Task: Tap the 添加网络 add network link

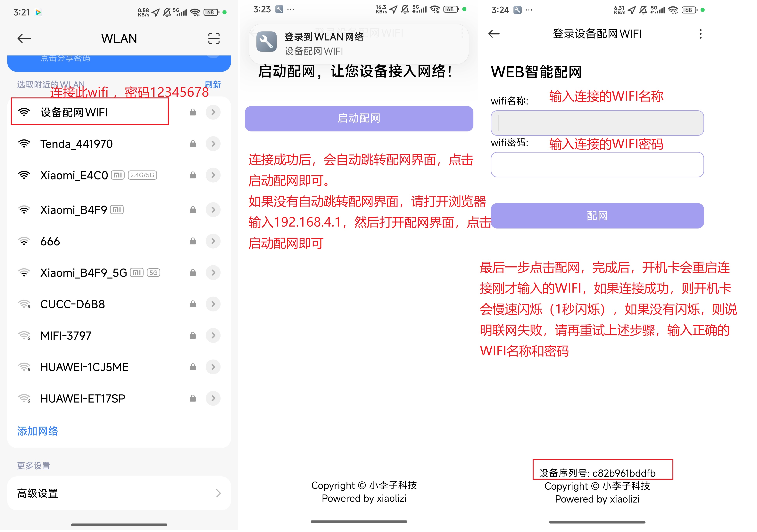Action: (x=37, y=431)
